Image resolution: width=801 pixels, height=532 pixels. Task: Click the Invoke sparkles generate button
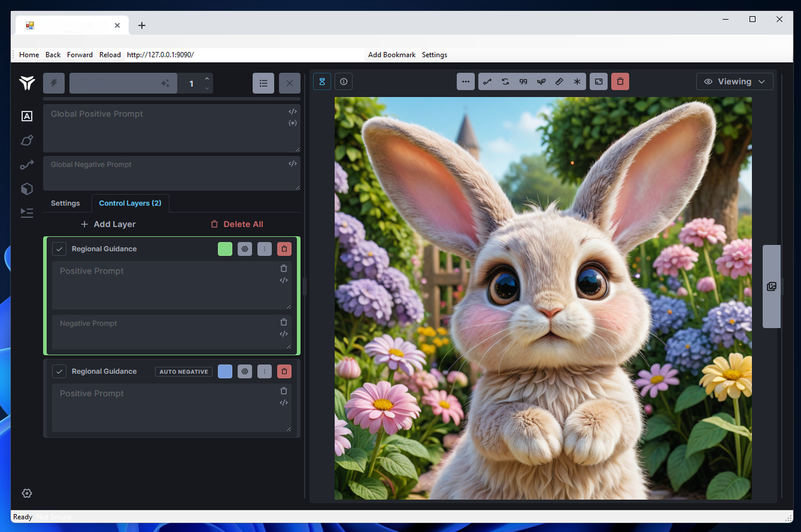(123, 83)
